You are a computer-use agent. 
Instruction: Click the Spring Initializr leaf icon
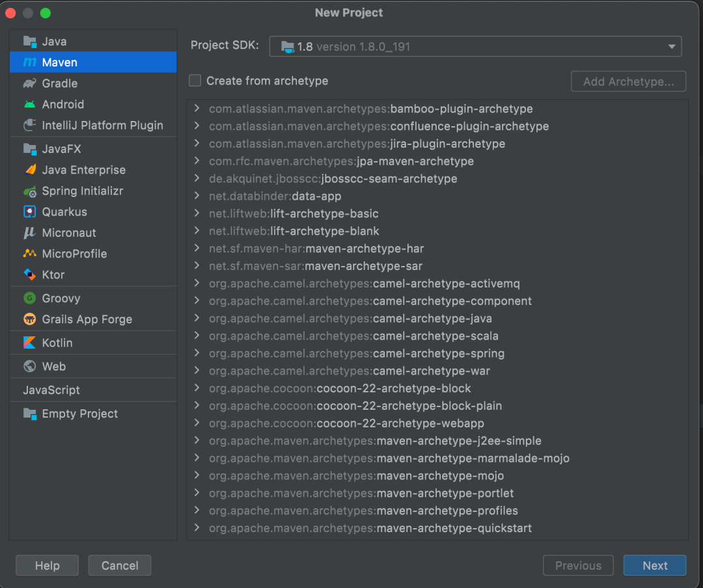[x=29, y=191]
